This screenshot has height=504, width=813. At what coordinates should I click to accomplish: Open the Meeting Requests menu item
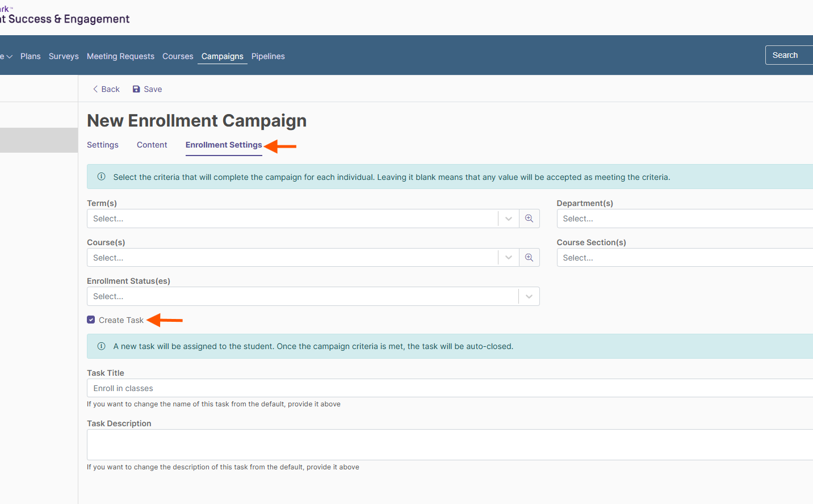(120, 56)
